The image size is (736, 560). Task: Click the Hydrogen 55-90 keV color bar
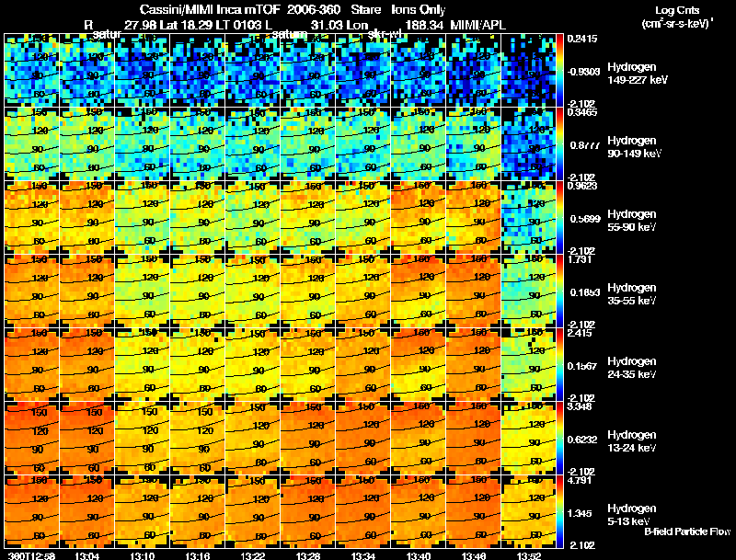pyautogui.click(x=559, y=218)
